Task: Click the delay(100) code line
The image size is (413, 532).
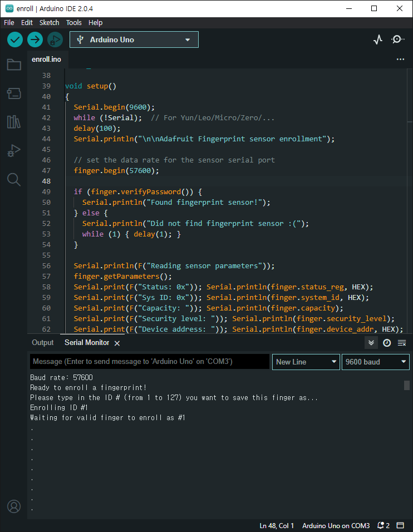Action: click(97, 128)
